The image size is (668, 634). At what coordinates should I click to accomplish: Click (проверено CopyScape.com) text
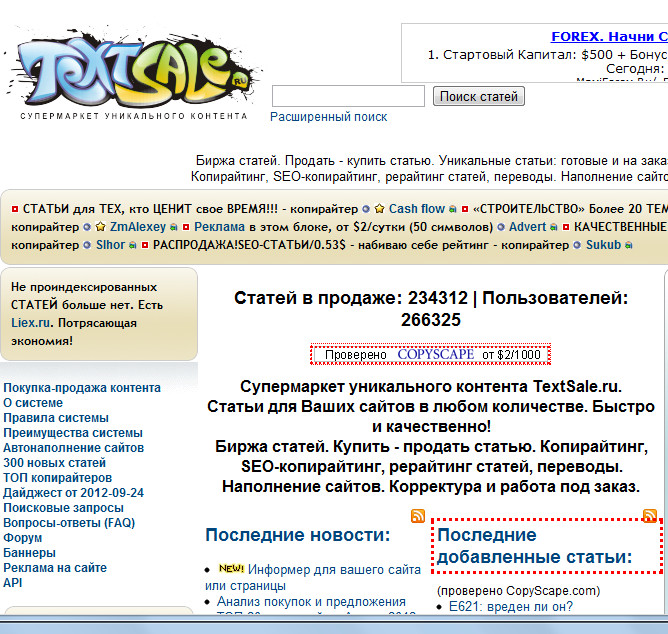(518, 591)
